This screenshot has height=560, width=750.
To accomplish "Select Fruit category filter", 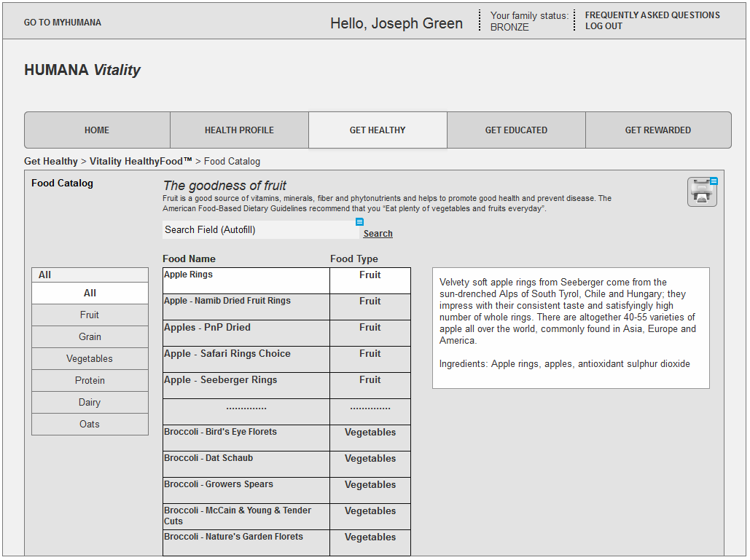I will [90, 315].
